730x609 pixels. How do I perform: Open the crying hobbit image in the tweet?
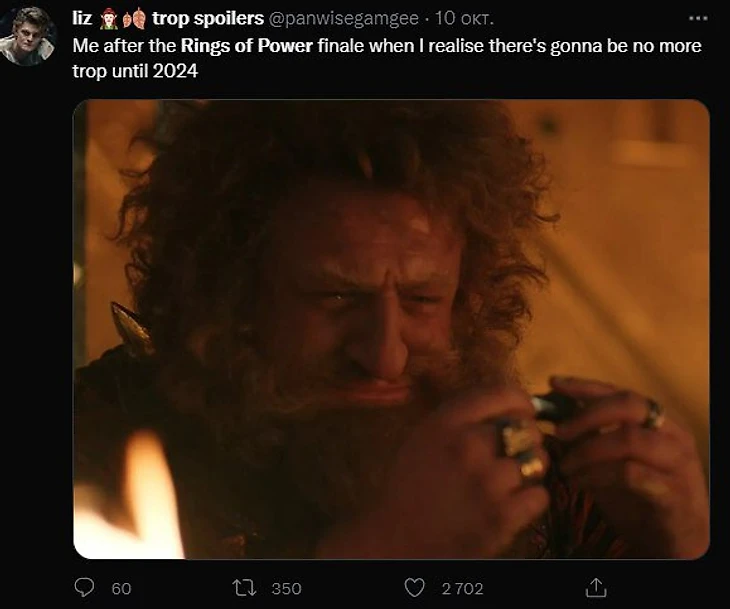click(392, 329)
